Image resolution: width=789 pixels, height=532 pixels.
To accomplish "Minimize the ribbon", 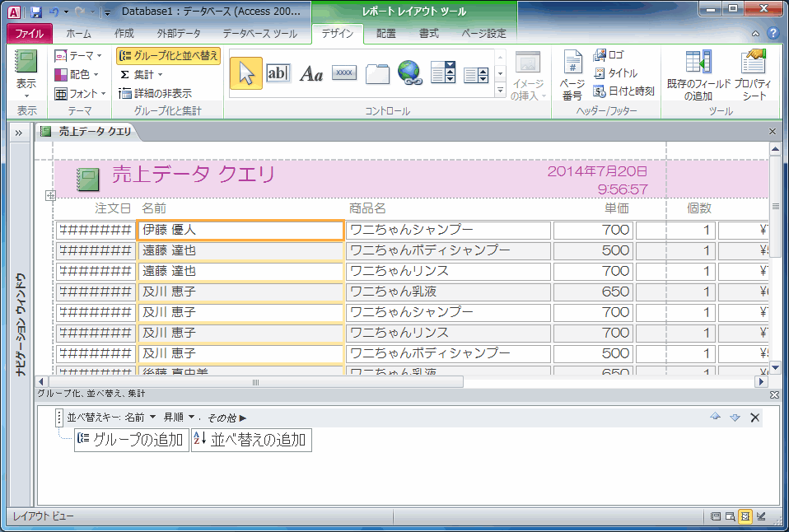I will [x=756, y=34].
